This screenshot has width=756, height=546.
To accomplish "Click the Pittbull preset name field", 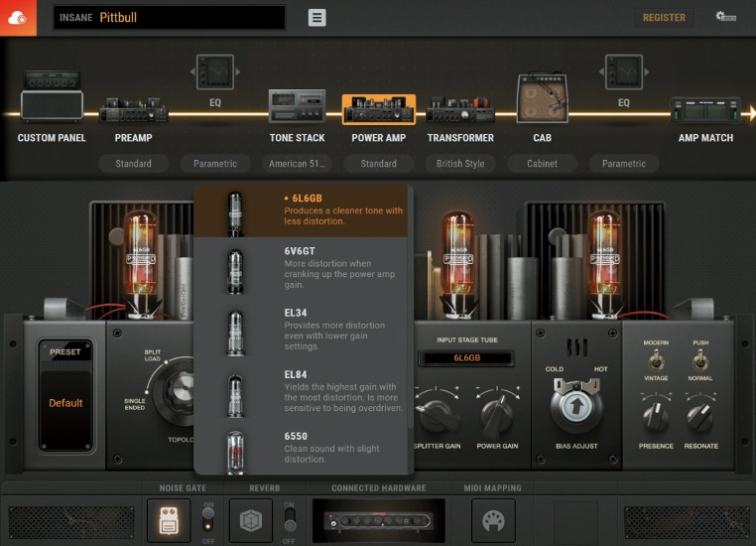I will click(170, 17).
